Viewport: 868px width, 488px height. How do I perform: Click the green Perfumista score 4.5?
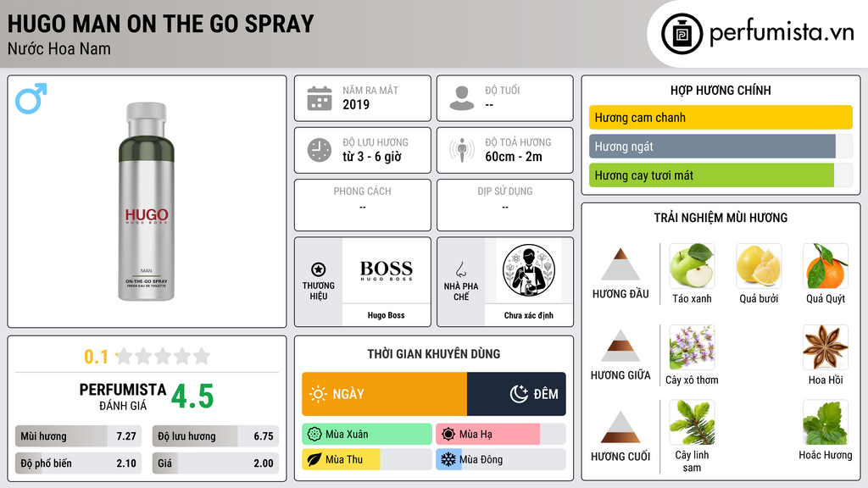pos(192,396)
